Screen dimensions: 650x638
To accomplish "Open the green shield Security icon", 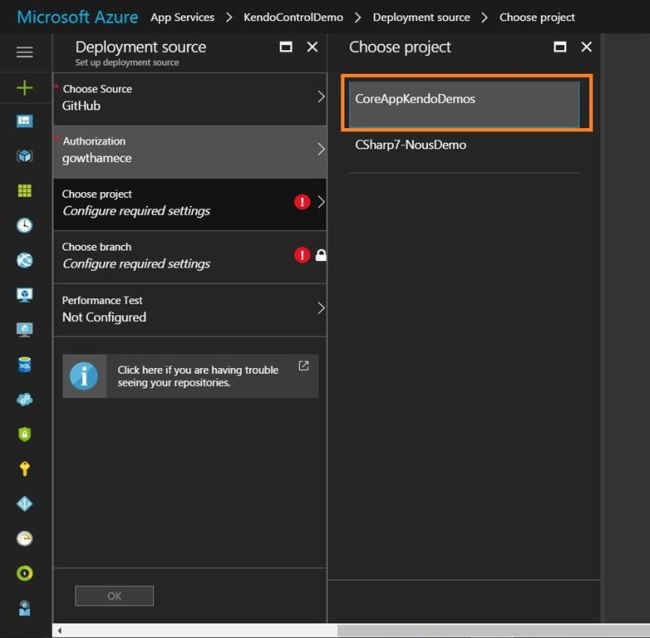I will click(25, 434).
